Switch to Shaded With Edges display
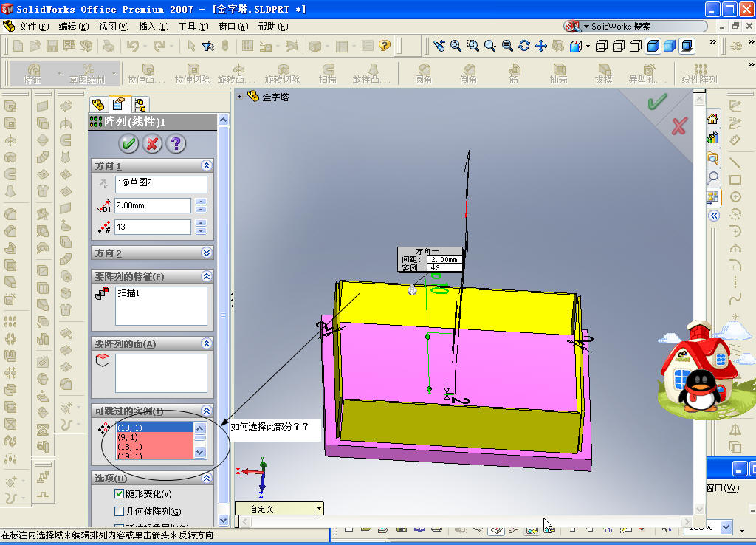Image resolution: width=756 pixels, height=545 pixels. point(653,46)
